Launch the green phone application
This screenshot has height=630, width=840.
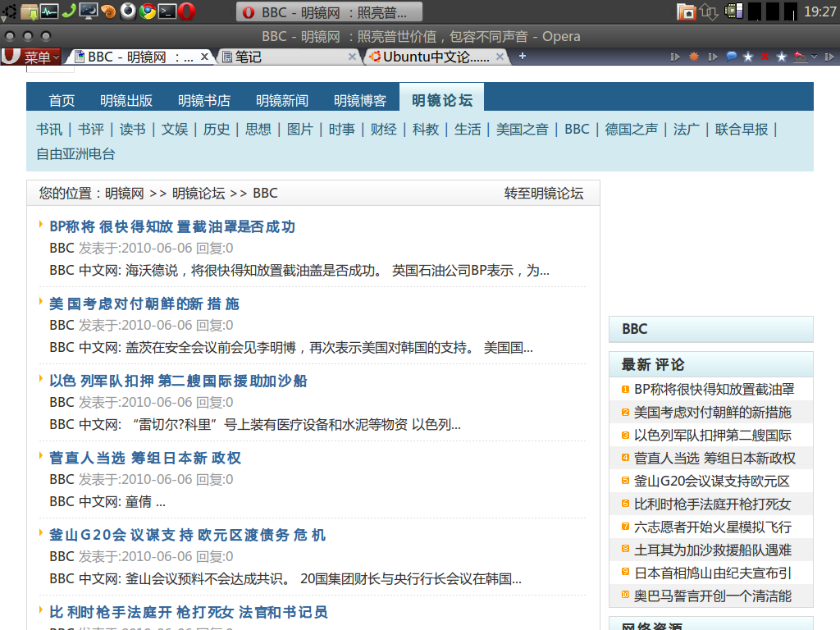(69, 10)
